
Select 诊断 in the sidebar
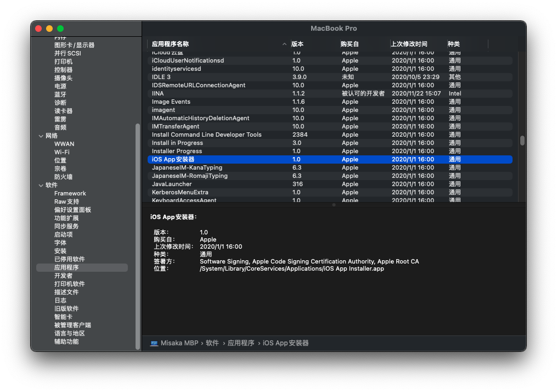coord(60,103)
